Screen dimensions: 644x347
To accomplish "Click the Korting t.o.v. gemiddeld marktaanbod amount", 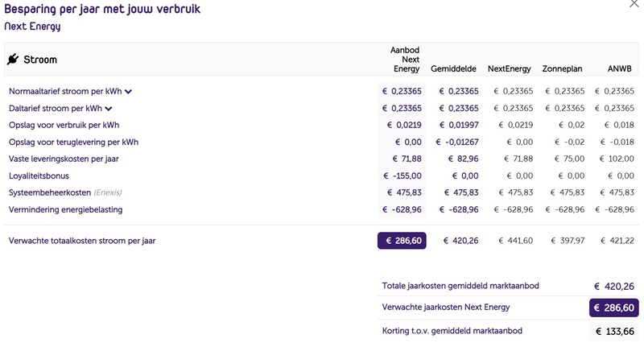I will 614,332.
